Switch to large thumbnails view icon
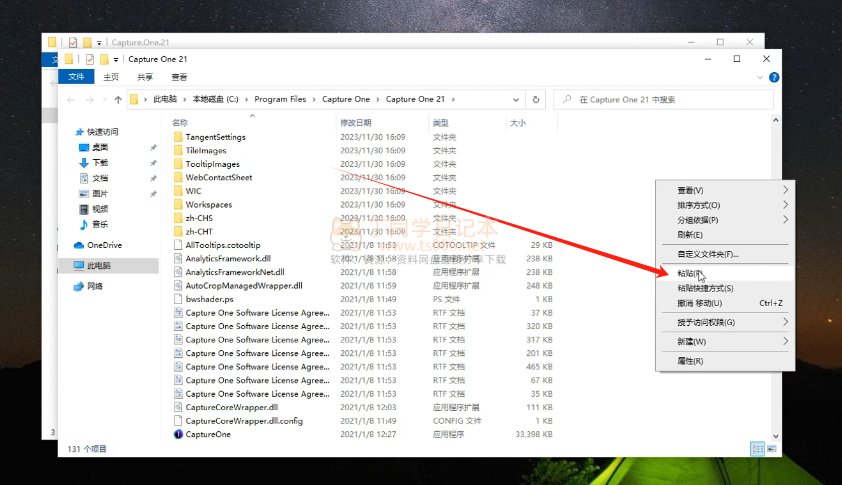 coord(770,450)
